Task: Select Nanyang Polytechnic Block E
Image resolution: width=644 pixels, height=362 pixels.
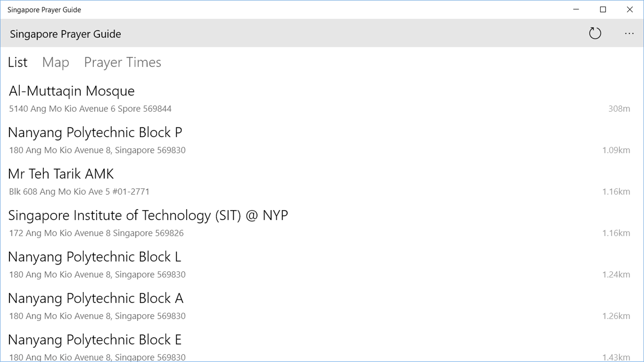Action: (x=95, y=340)
